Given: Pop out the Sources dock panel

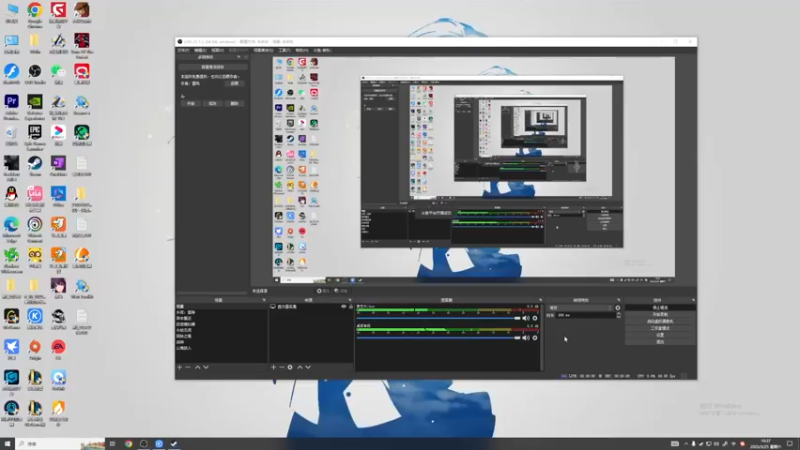Looking at the screenshot, I should point(349,300).
